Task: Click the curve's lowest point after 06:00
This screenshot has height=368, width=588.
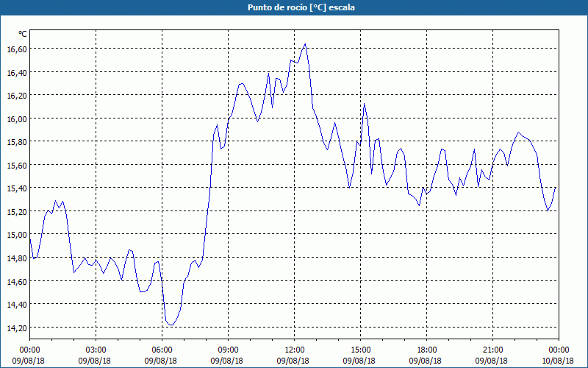Action: point(171,325)
